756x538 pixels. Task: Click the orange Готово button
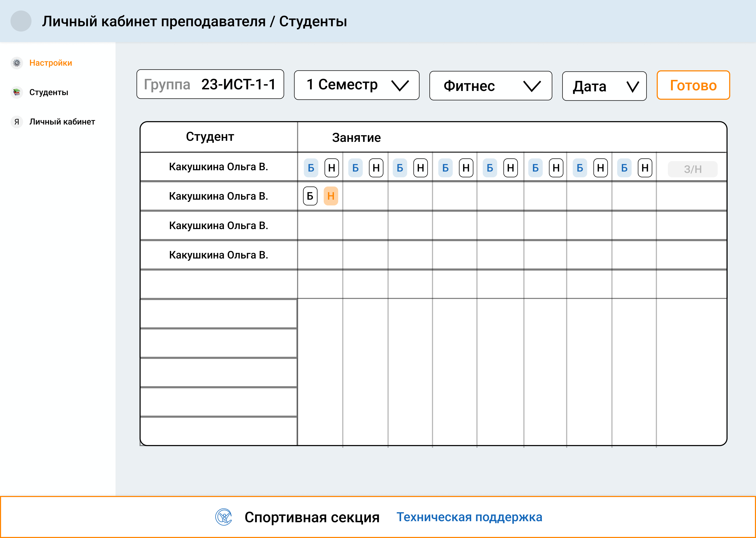693,85
